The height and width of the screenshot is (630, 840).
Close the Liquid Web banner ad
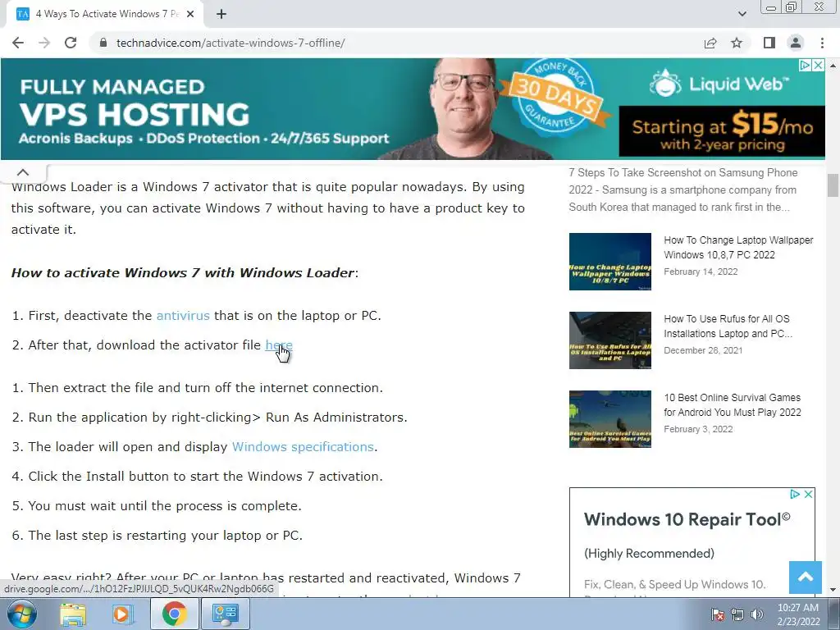818,66
